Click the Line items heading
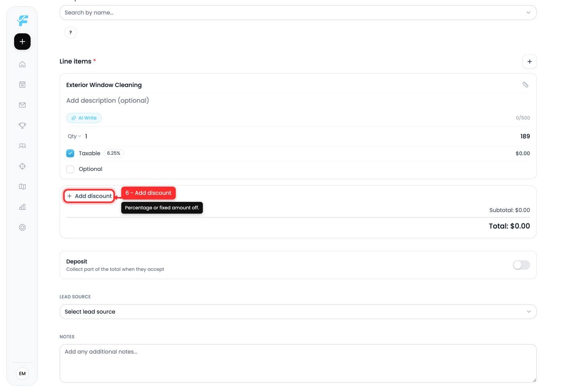The width and height of the screenshot is (565, 392). 75,61
